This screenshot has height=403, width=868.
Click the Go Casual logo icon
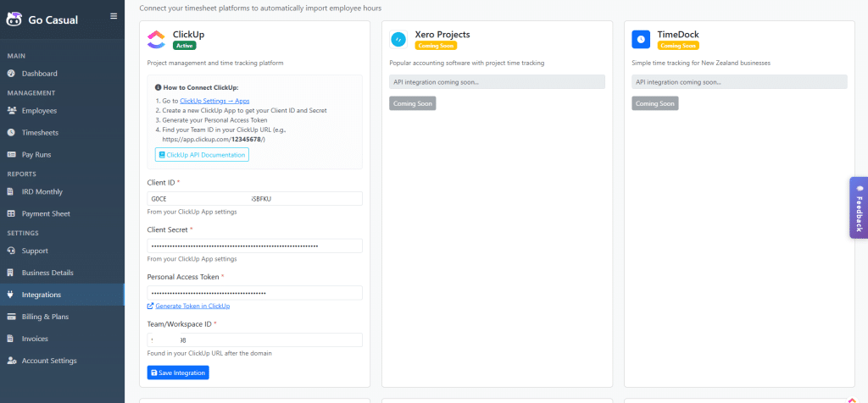16,19
